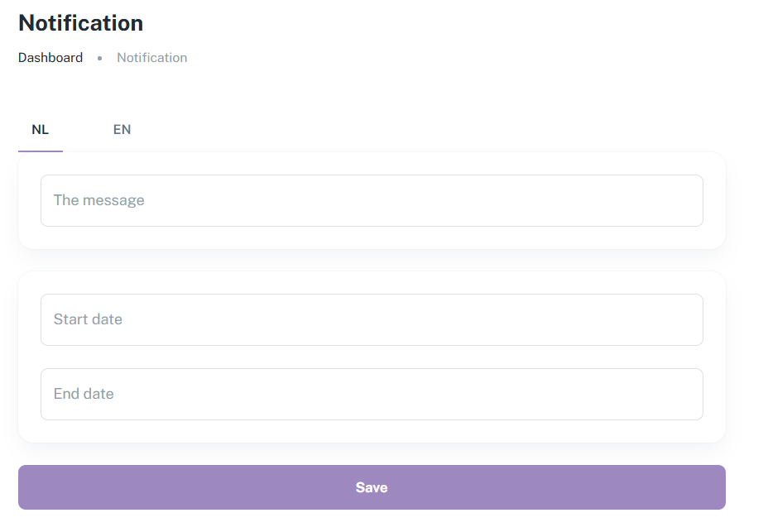This screenshot has width=768, height=532.
Task: Place cursor in the message text box
Action: point(372,200)
